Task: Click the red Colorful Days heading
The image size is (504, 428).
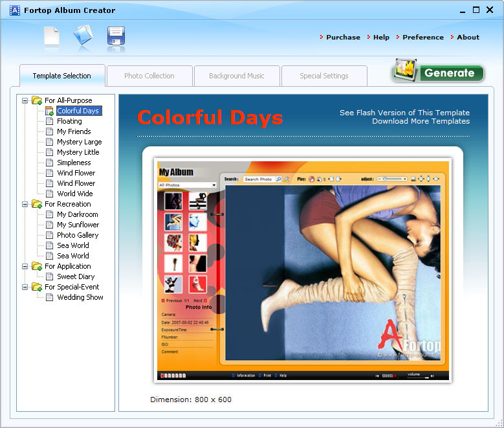Action: click(x=210, y=117)
